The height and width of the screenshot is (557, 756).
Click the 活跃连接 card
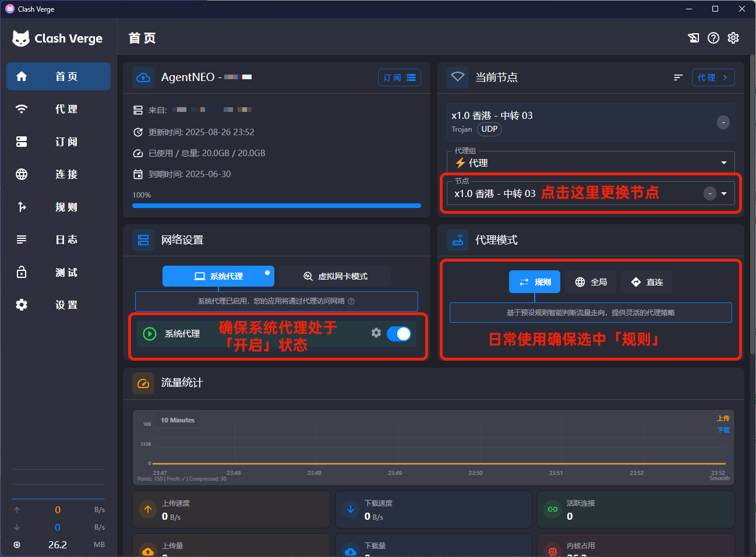tap(636, 510)
